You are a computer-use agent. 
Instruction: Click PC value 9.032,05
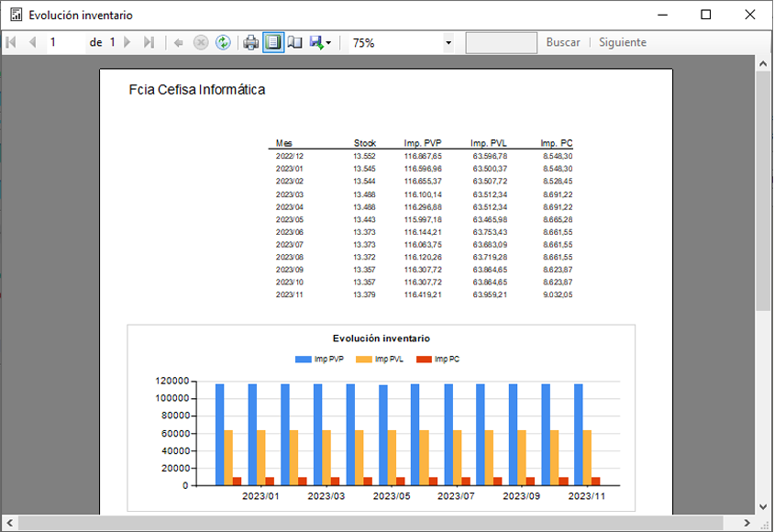click(558, 294)
